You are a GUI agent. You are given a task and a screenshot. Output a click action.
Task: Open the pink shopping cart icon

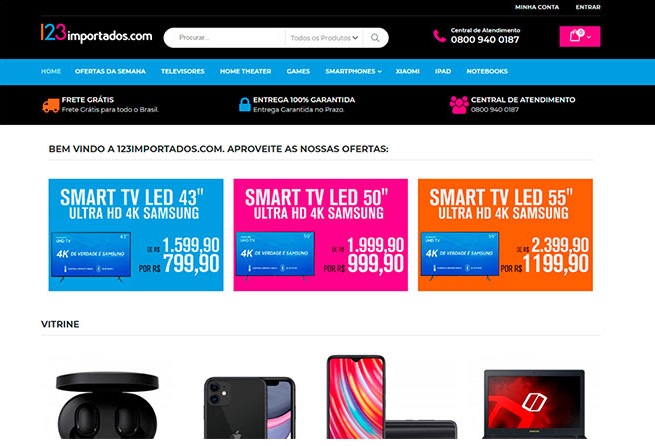click(x=576, y=35)
